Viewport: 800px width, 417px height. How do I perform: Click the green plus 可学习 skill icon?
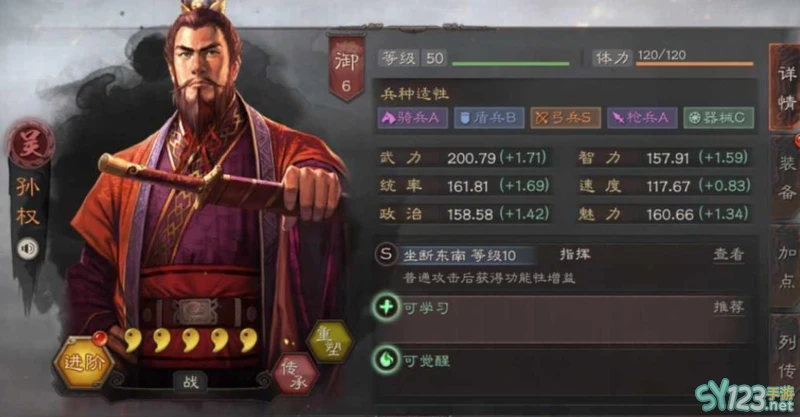point(386,307)
